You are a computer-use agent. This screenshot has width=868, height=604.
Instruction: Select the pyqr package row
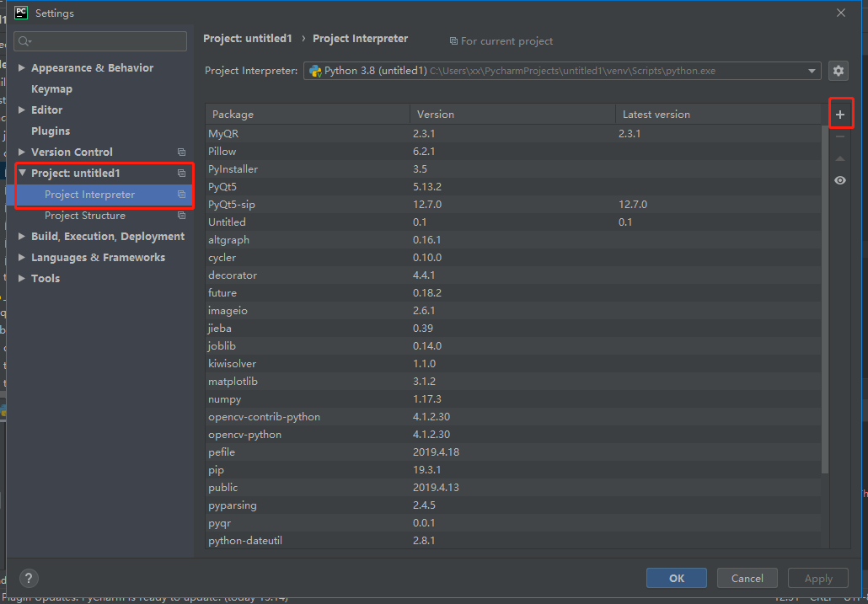pos(513,522)
